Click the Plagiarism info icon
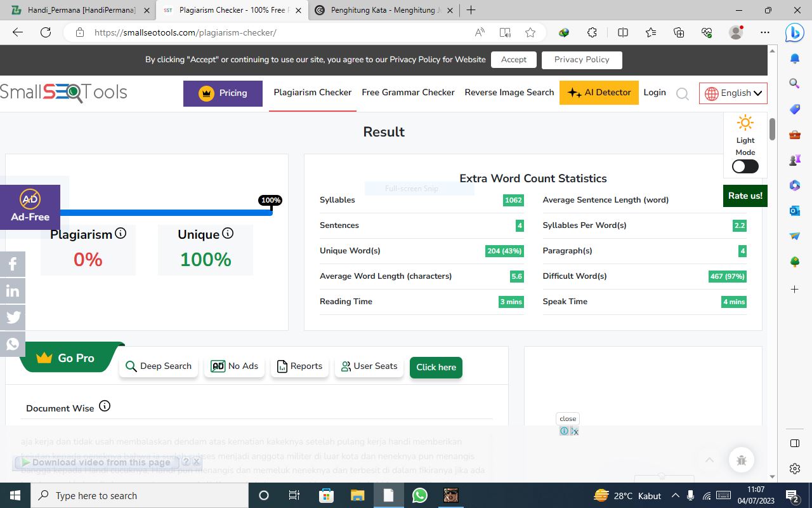812x508 pixels. (x=121, y=233)
